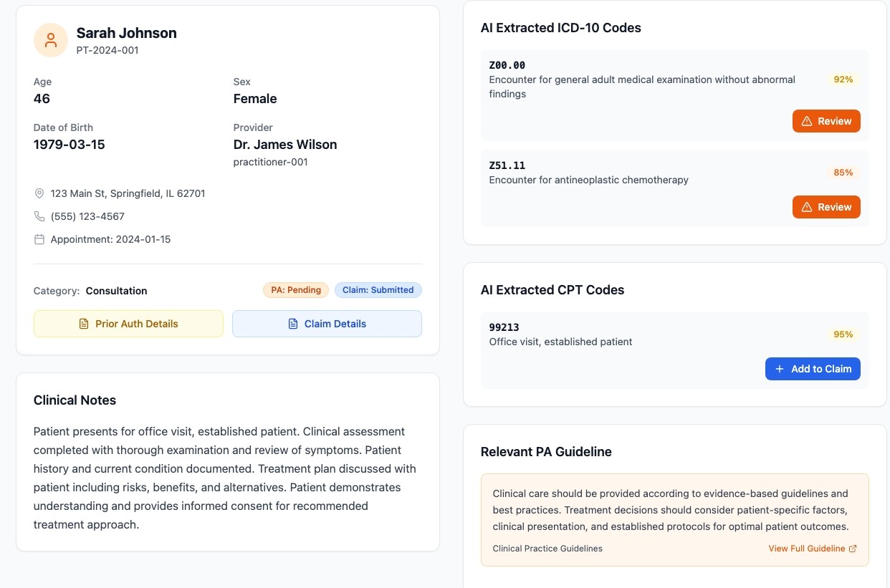Viewport: 890px width, 588px height.
Task: Click the warning triangle icon on the Z00.00 Review button
Action: coord(808,121)
